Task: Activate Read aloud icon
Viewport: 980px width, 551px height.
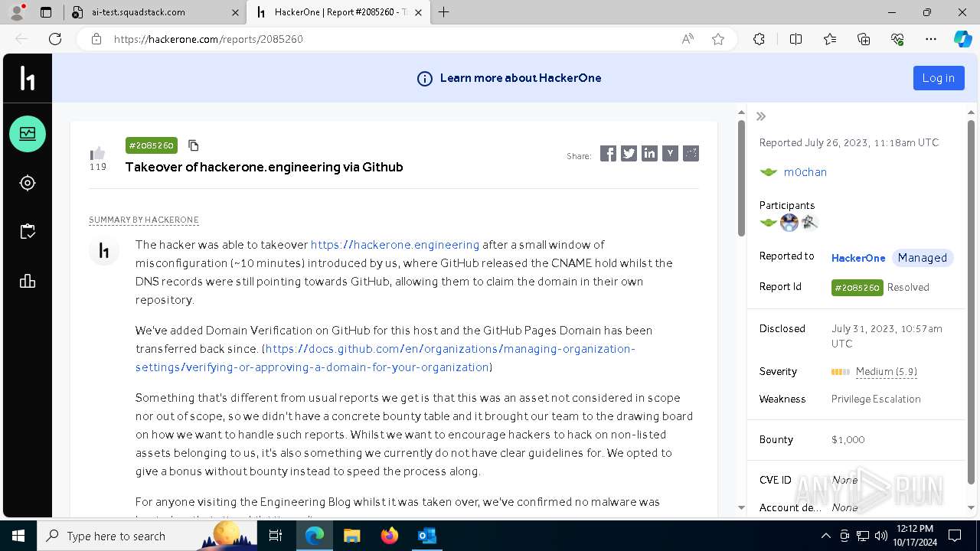Action: pos(688,39)
